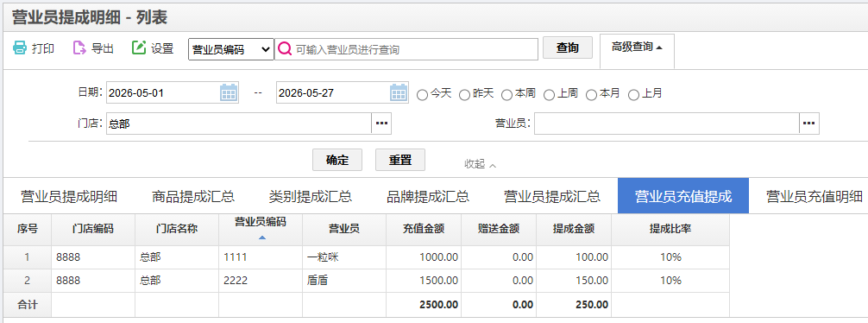Select the 上周 radio option
Image resolution: width=868 pixels, height=323 pixels.
(x=549, y=95)
